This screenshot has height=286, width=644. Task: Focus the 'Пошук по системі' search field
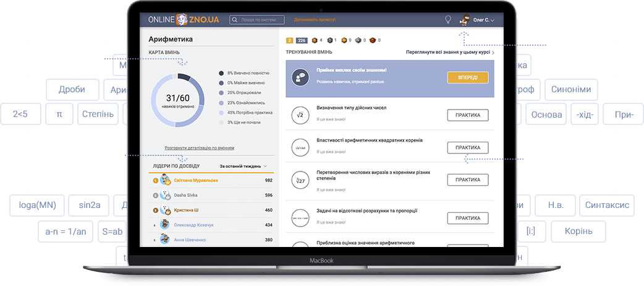(x=256, y=20)
